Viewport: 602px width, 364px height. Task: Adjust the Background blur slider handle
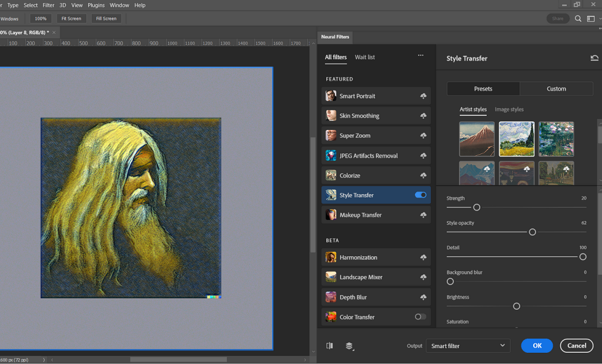(450, 282)
